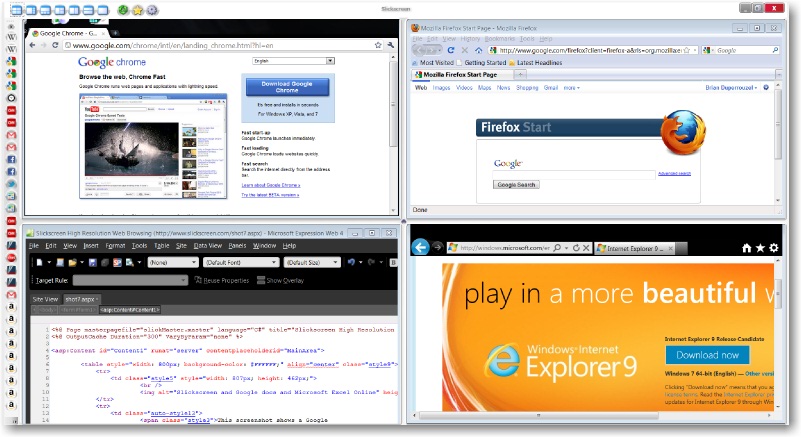Open Internet Explorer tools gear

tap(774, 248)
